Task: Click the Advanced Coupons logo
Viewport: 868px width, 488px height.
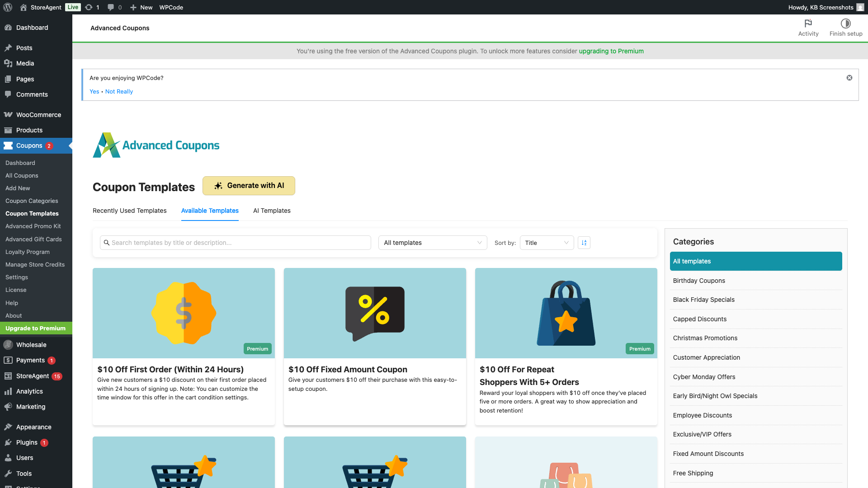Action: point(156,145)
